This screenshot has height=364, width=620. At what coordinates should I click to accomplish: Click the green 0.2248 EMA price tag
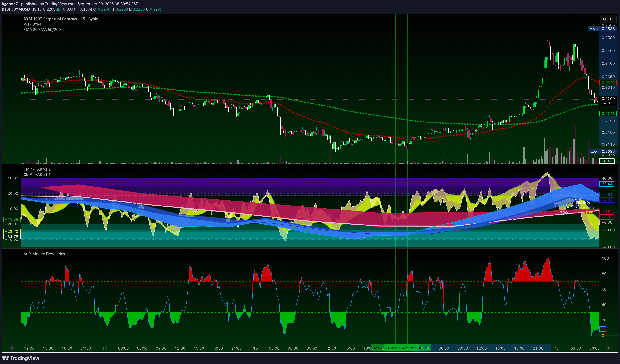[608, 114]
